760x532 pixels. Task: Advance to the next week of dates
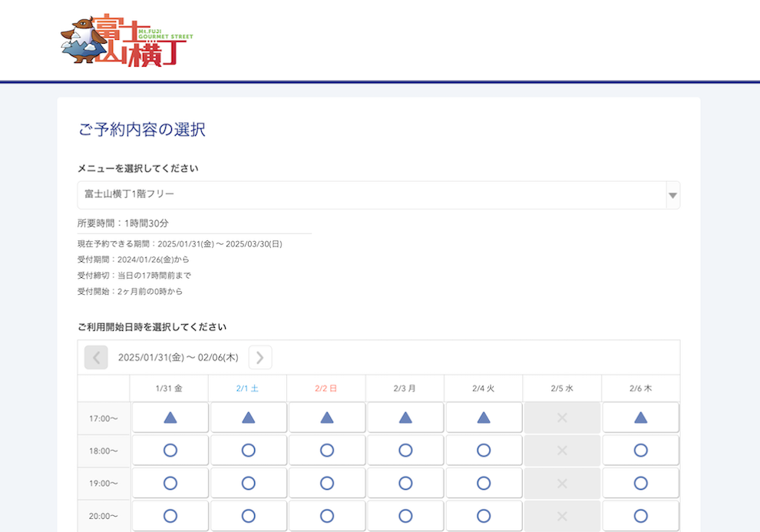[260, 357]
